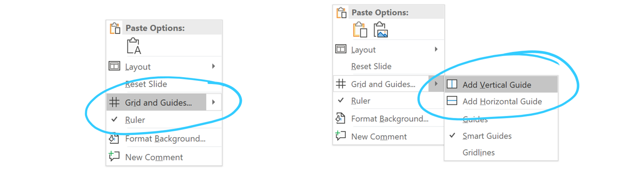This screenshot has width=644, height=172.
Task: Click the New Comment icon in left menu
Action: coord(114,156)
